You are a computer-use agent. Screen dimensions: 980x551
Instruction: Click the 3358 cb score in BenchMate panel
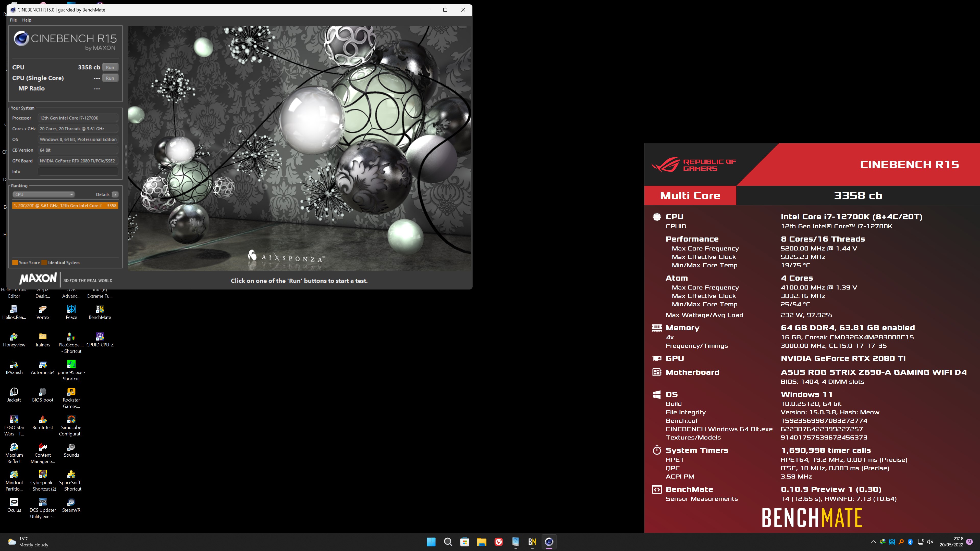858,195
